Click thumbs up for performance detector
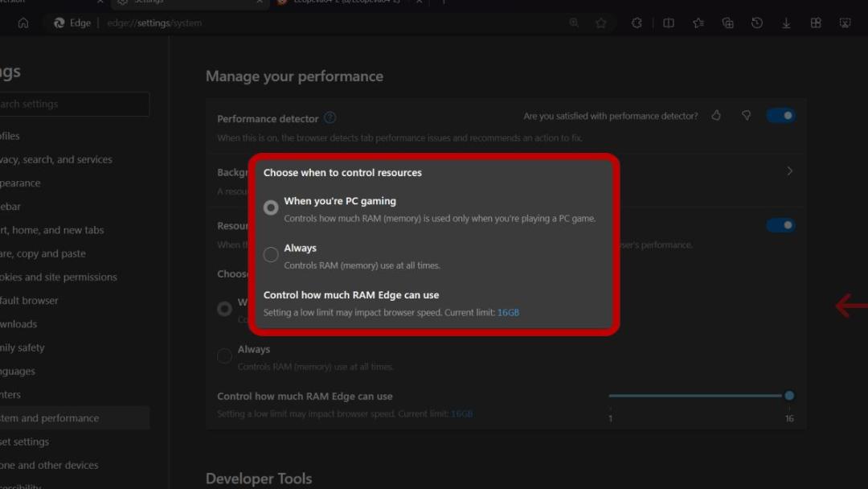The image size is (868, 489). point(716,115)
